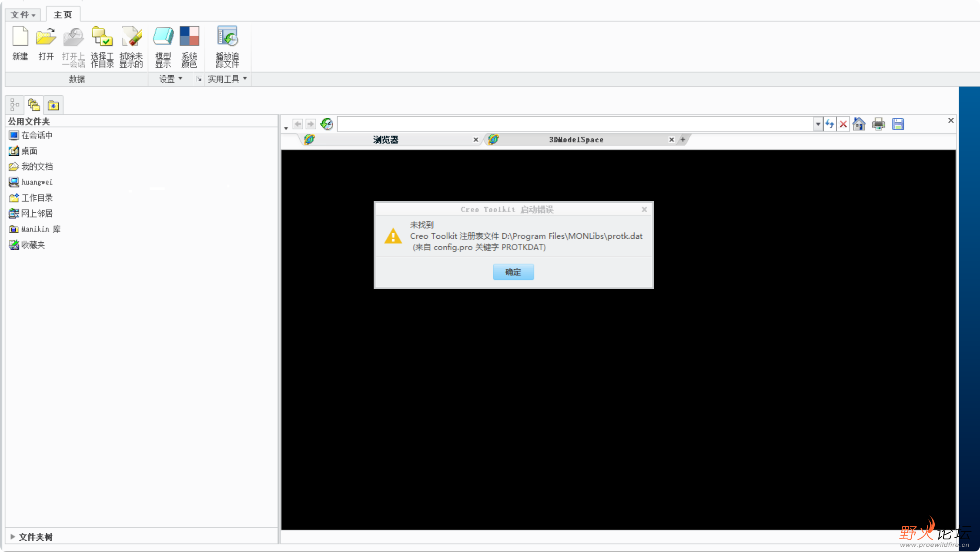Open the URL address history dropdown
The image size is (980, 552).
click(818, 124)
